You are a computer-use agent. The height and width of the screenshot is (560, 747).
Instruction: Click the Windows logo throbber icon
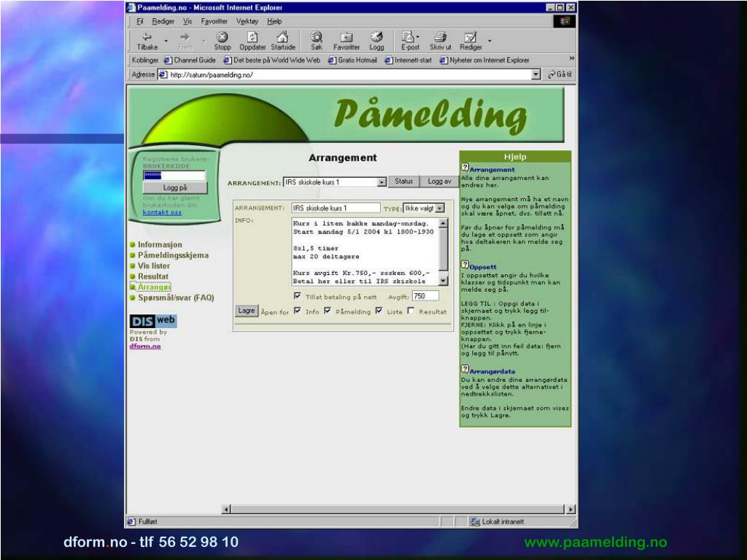coord(565,21)
